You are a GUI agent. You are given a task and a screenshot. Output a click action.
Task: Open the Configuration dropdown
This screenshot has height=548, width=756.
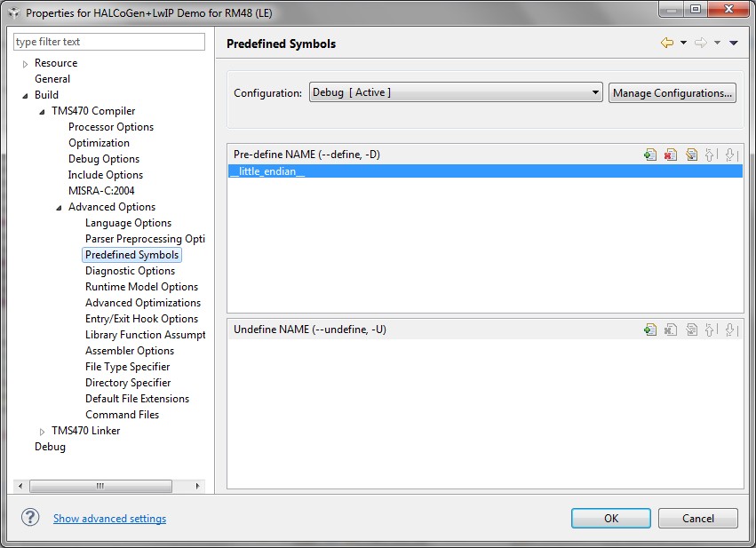456,92
